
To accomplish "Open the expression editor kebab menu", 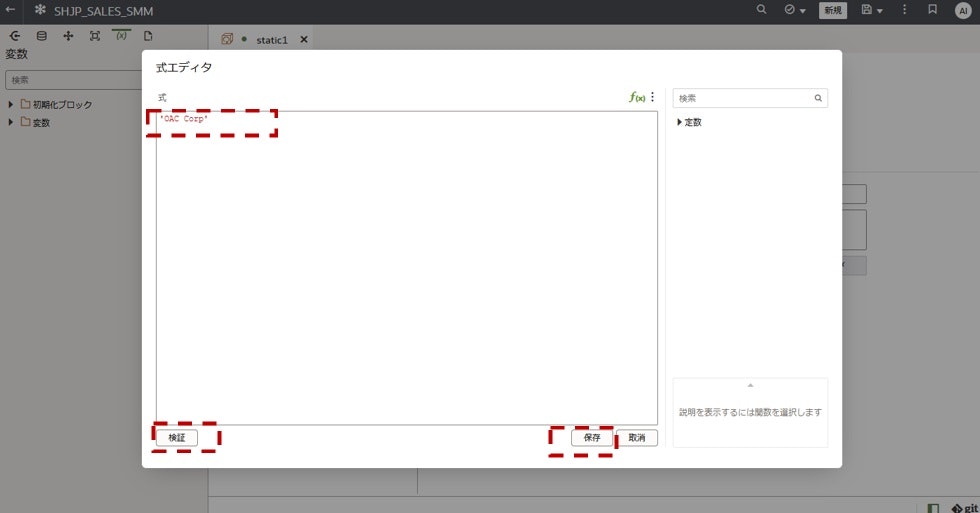I will [652, 97].
